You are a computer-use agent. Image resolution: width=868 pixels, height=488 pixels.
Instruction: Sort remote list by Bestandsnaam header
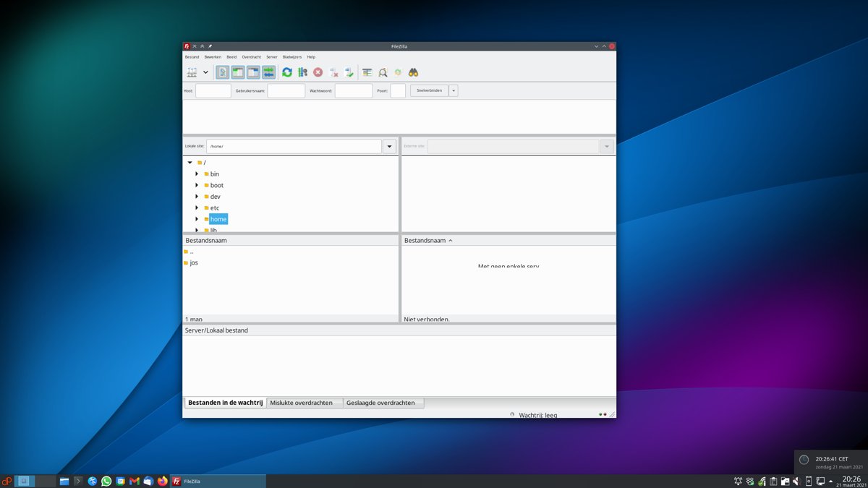point(509,240)
